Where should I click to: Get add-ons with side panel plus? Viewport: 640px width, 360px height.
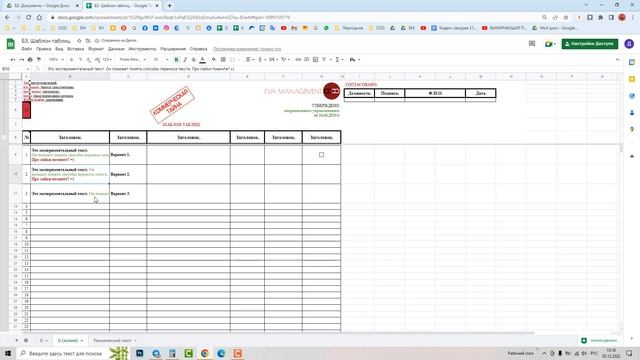[x=632, y=156]
